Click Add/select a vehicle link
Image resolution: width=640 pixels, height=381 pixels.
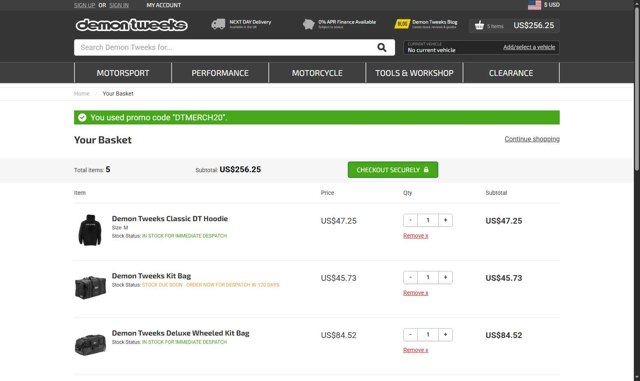tap(529, 47)
